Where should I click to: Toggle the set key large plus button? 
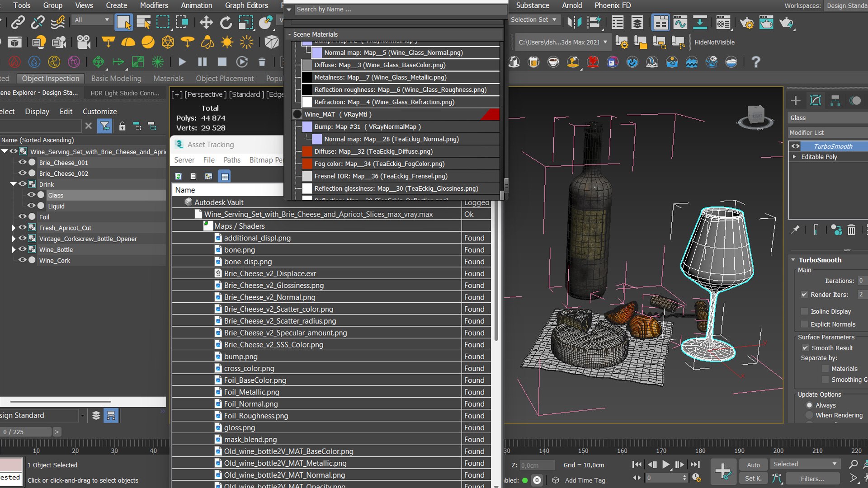pyautogui.click(x=723, y=471)
